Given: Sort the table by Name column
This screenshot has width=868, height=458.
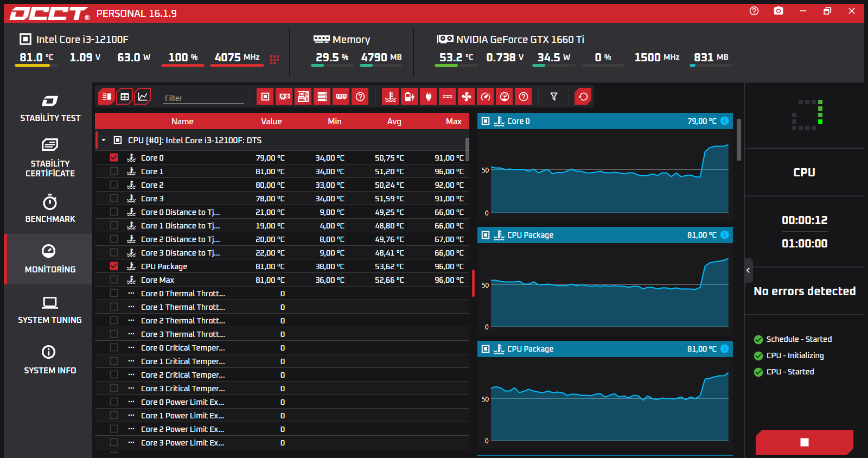Looking at the screenshot, I should pos(182,122).
